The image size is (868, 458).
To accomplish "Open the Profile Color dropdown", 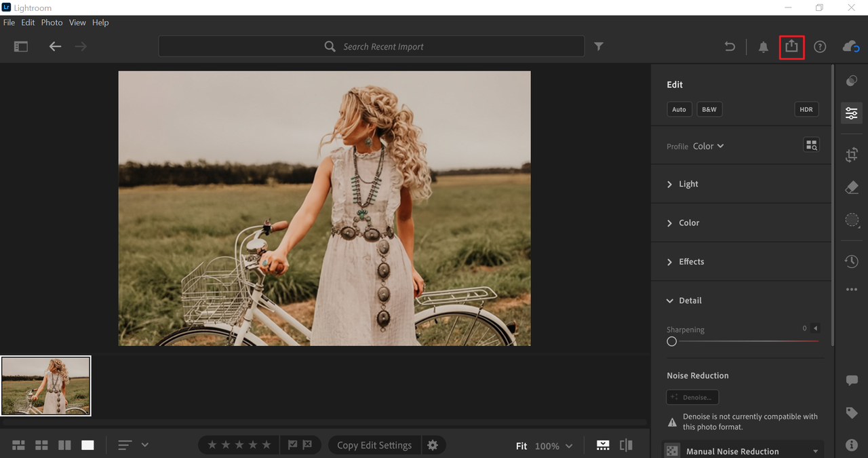I will 708,146.
